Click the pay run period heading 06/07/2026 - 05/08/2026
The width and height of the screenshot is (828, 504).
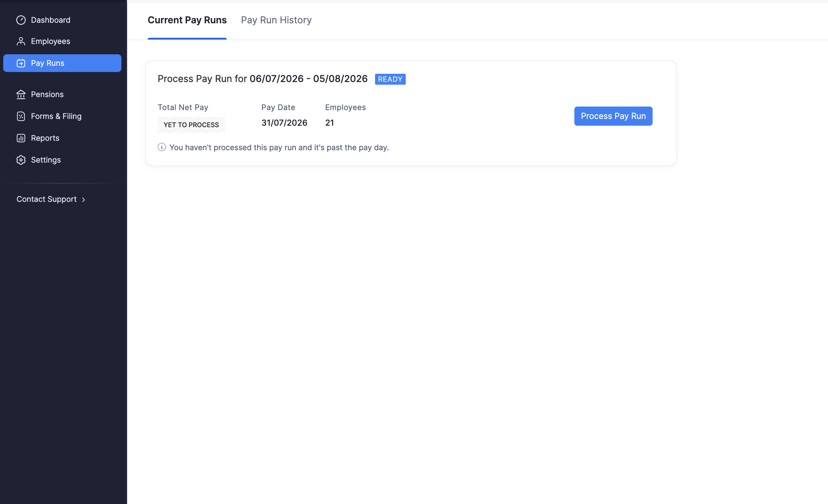click(x=309, y=79)
